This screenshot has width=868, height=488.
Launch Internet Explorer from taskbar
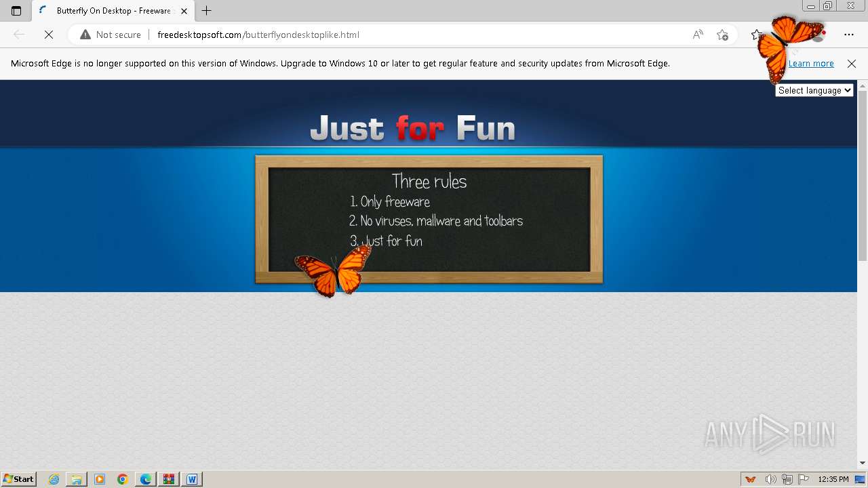coord(54,479)
